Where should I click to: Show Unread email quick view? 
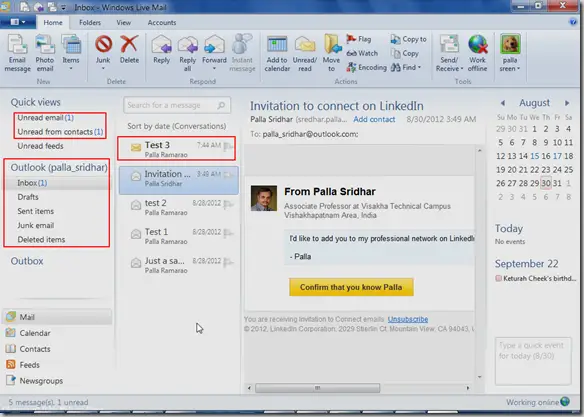coord(45,118)
